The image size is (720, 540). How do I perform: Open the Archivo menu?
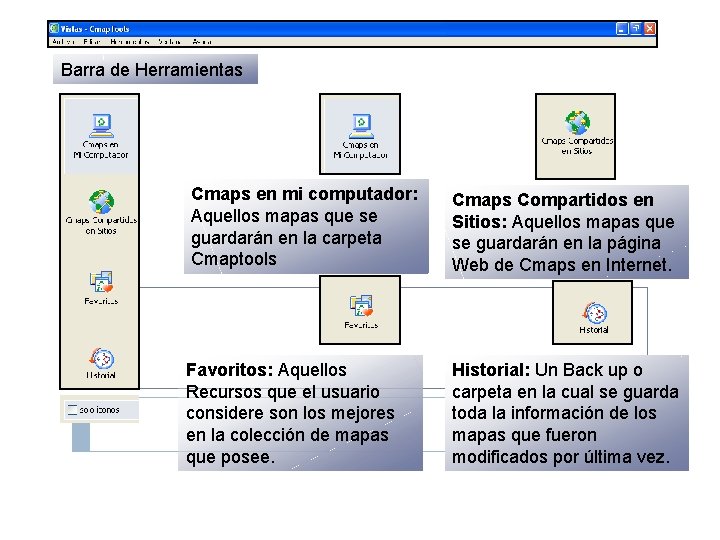click(63, 42)
